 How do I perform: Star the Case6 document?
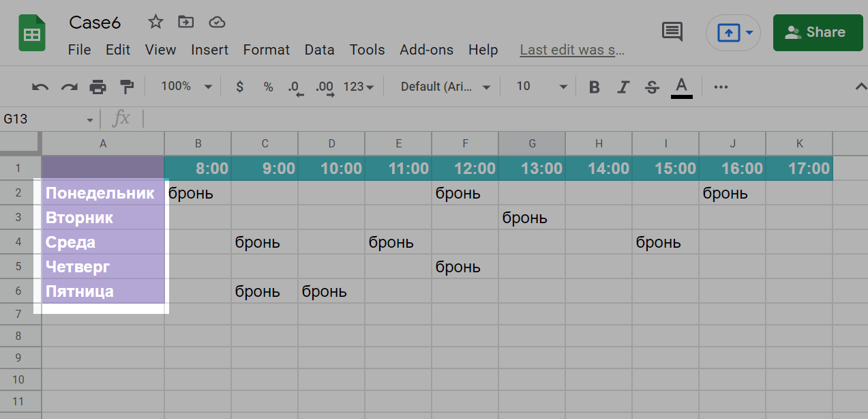click(x=155, y=23)
